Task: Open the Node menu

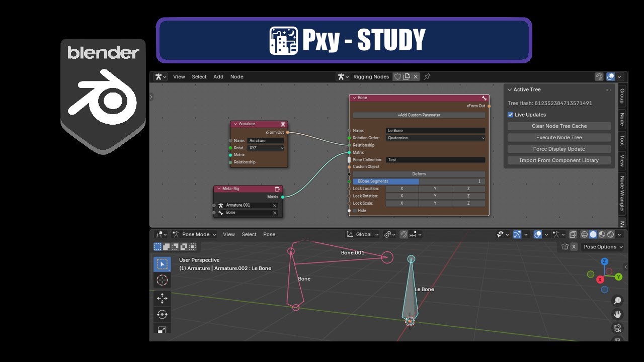Action: click(237, 77)
